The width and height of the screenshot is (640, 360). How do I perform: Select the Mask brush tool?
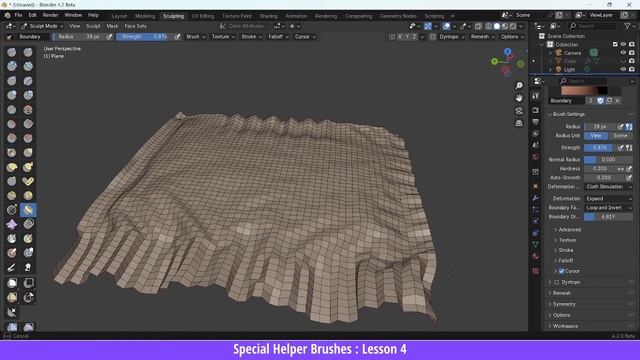11,238
